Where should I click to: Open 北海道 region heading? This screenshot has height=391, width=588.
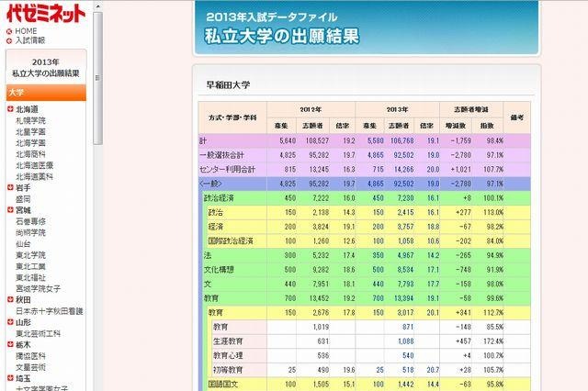coord(27,109)
